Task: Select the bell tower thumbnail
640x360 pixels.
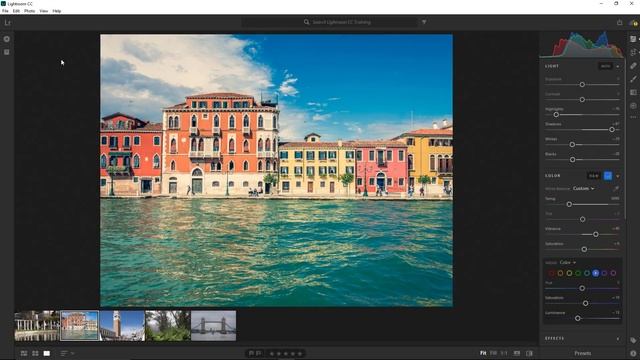Action: (122, 326)
